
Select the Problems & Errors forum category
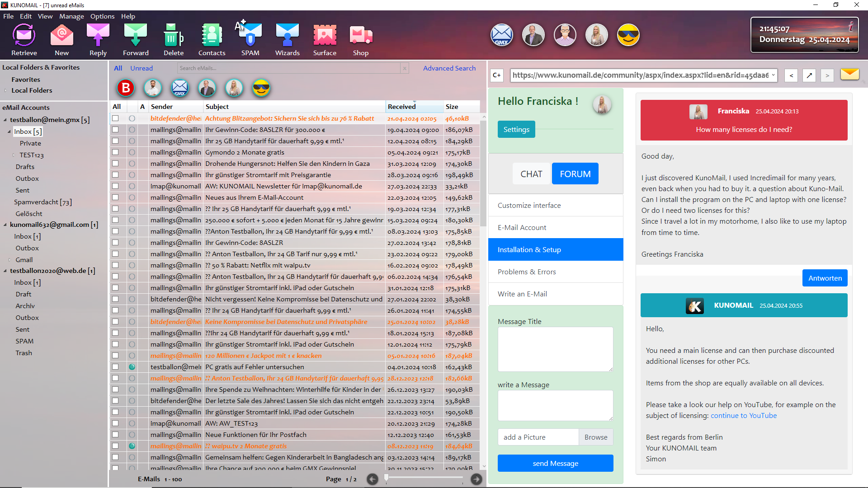[556, 272]
